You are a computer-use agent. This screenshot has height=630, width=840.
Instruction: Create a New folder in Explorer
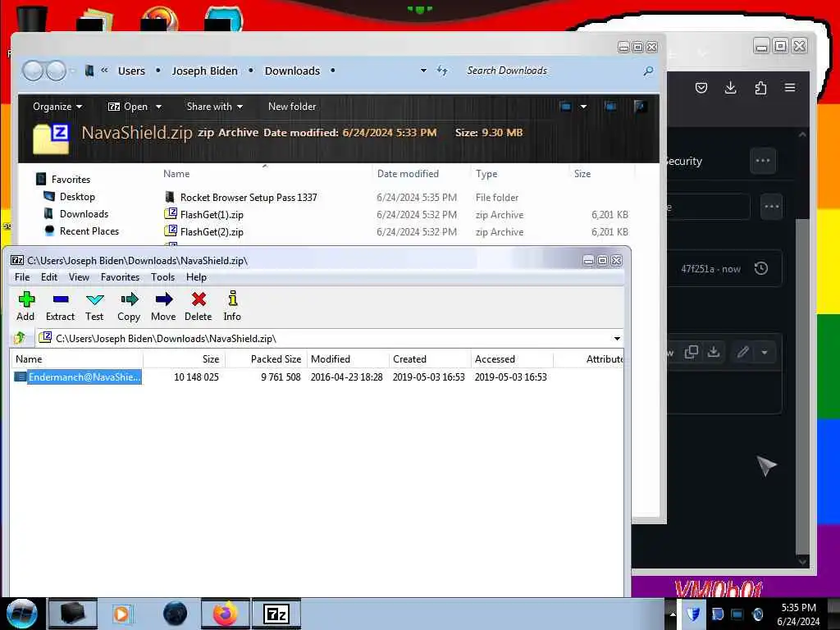pos(292,107)
